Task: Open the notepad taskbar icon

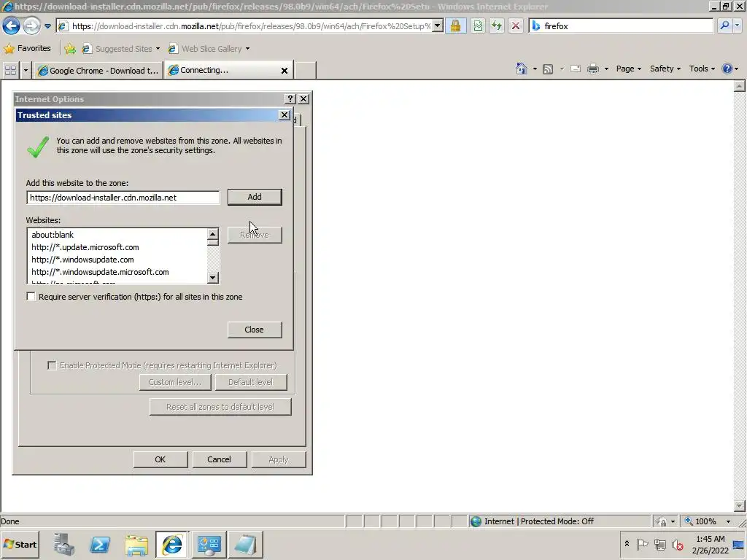Action: coord(245,544)
